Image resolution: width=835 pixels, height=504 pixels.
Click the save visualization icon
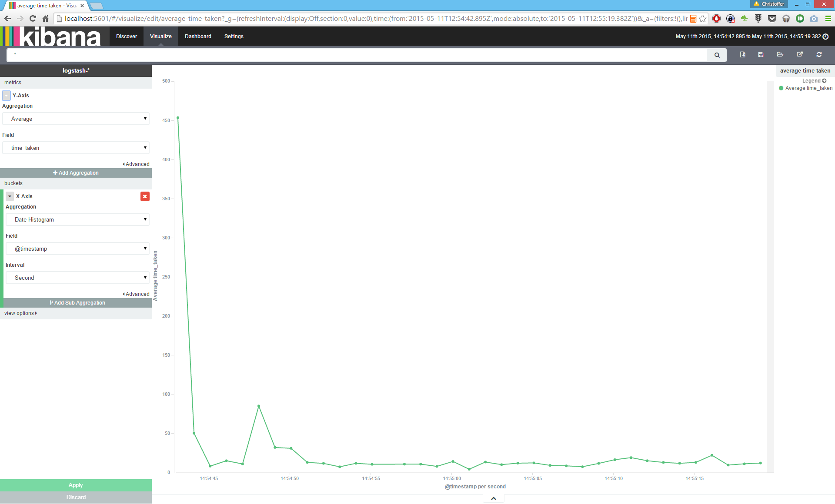tap(761, 55)
